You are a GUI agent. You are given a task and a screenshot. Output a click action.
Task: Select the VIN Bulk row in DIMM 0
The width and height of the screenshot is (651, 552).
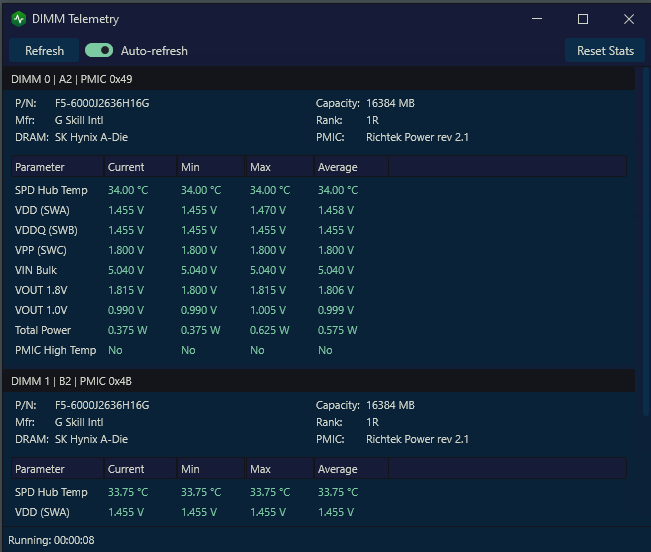(x=318, y=270)
